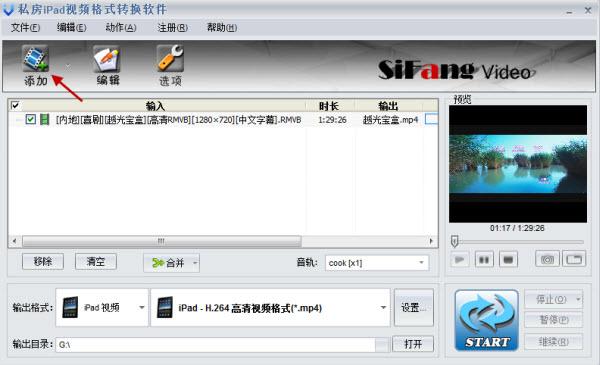Open the 帮助(H) menu
This screenshot has height=365, width=600.
pos(222,28)
